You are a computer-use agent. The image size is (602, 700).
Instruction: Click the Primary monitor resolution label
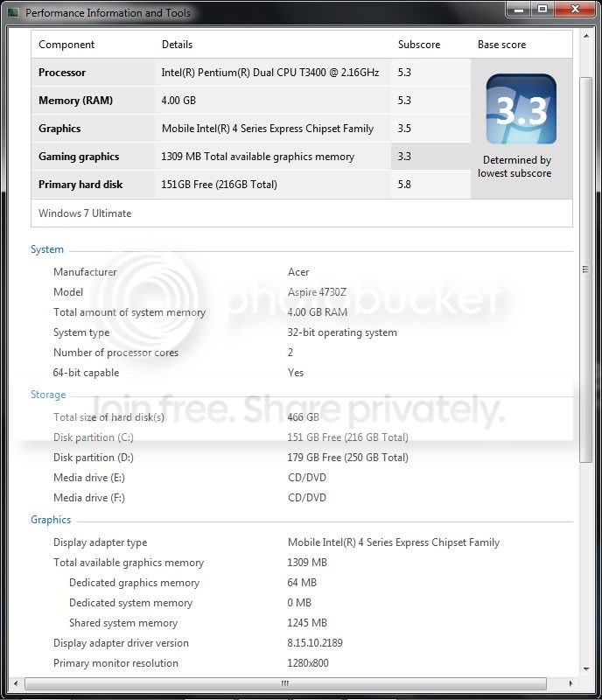click(x=115, y=663)
